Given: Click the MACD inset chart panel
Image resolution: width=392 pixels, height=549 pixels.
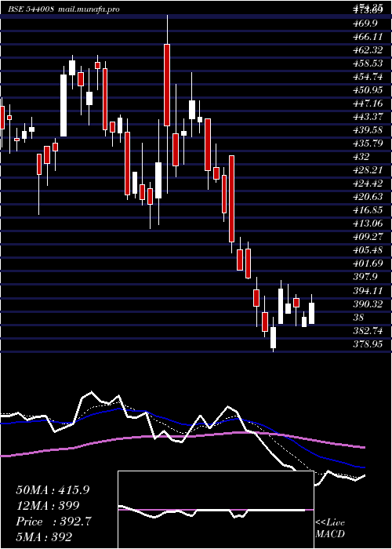Looking at the screenshot, I should pos(216,510).
